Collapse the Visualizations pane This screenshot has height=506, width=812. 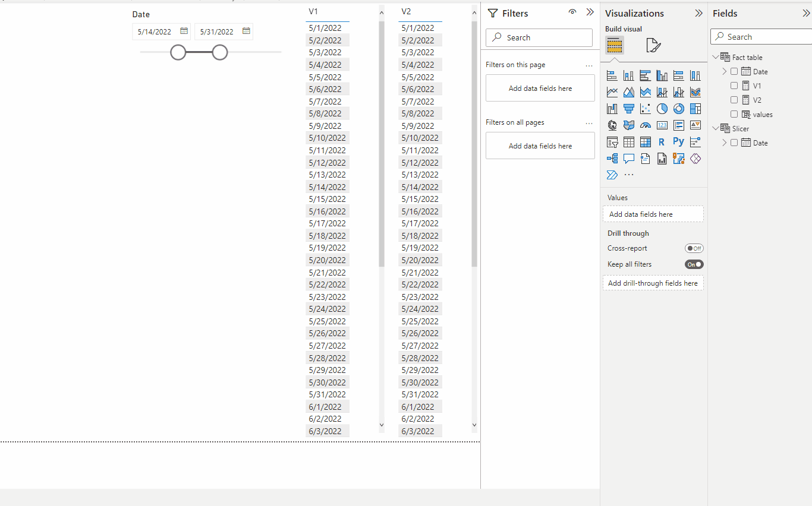[698, 13]
